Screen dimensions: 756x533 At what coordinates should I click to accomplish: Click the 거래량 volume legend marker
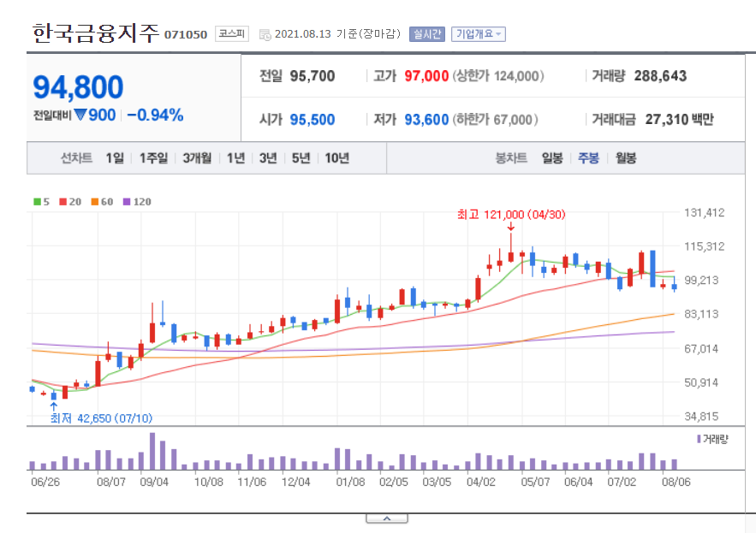[x=712, y=439]
